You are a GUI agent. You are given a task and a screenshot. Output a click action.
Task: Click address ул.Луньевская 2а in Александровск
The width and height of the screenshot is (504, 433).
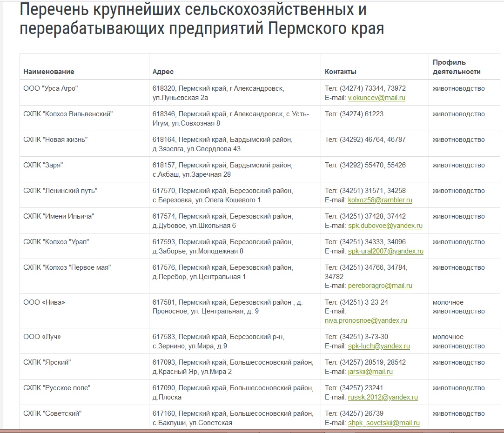(x=218, y=93)
